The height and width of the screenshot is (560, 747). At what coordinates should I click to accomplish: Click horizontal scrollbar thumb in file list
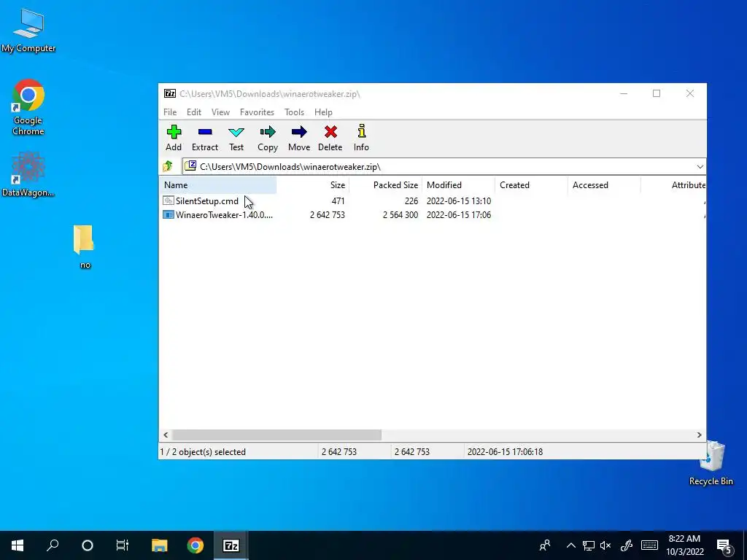pyautogui.click(x=276, y=435)
